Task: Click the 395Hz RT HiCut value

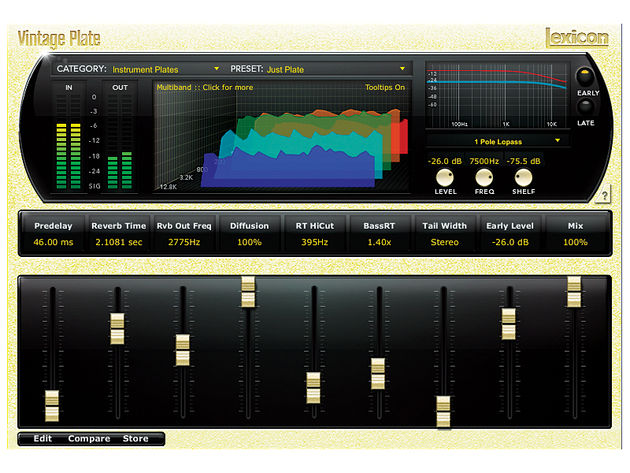Action: click(315, 242)
